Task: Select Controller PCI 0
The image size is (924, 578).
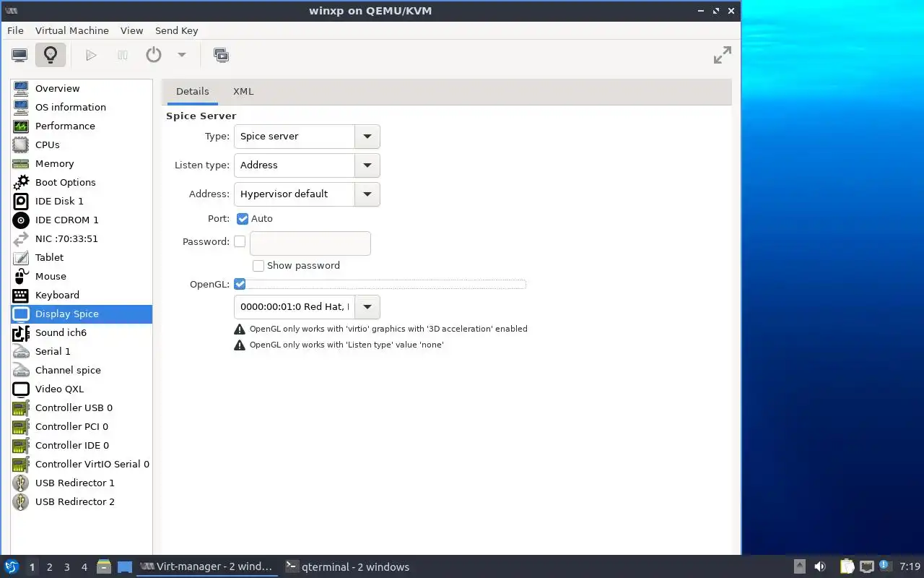Action: coord(82,426)
